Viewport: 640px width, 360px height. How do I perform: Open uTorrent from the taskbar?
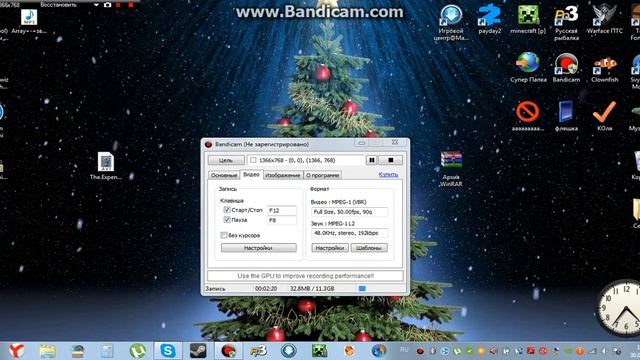tap(138, 351)
